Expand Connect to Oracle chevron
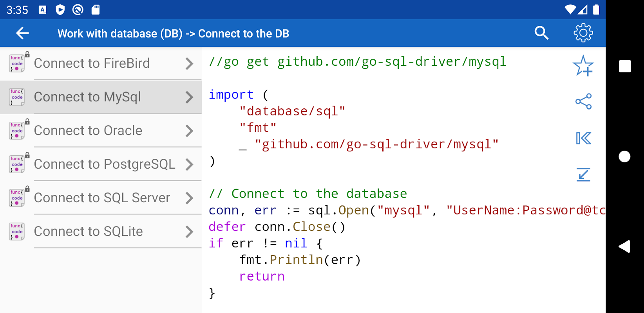644x313 pixels. tap(189, 131)
